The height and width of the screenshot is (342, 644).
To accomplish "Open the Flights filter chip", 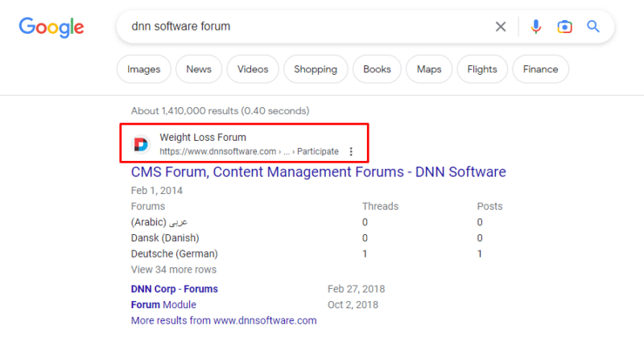I will (482, 69).
